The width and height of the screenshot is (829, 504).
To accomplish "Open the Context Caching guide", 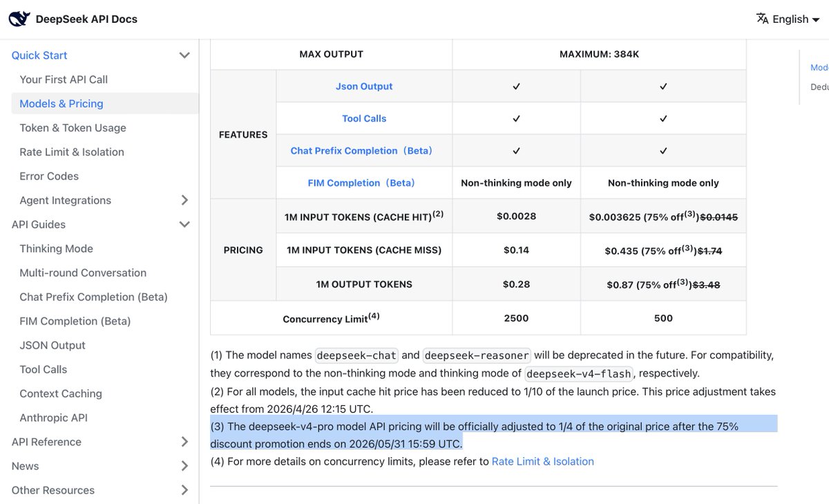I will coord(61,394).
